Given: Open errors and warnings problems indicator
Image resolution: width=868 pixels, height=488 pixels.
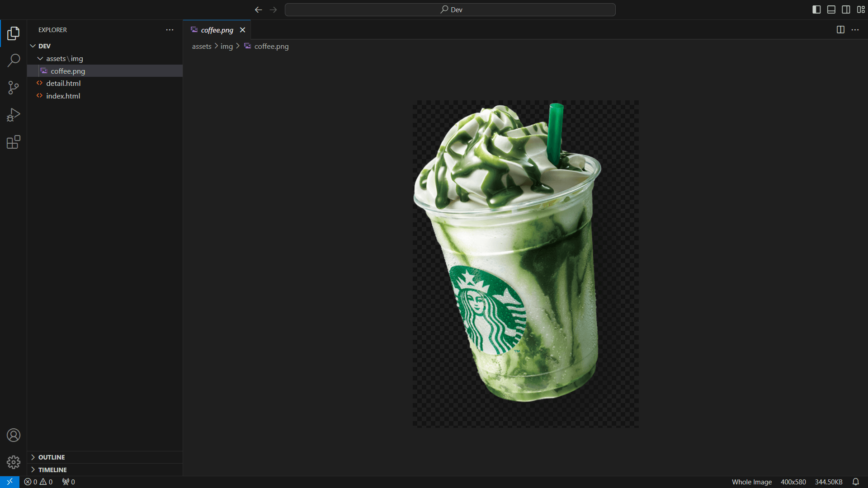Looking at the screenshot, I should click(38, 482).
